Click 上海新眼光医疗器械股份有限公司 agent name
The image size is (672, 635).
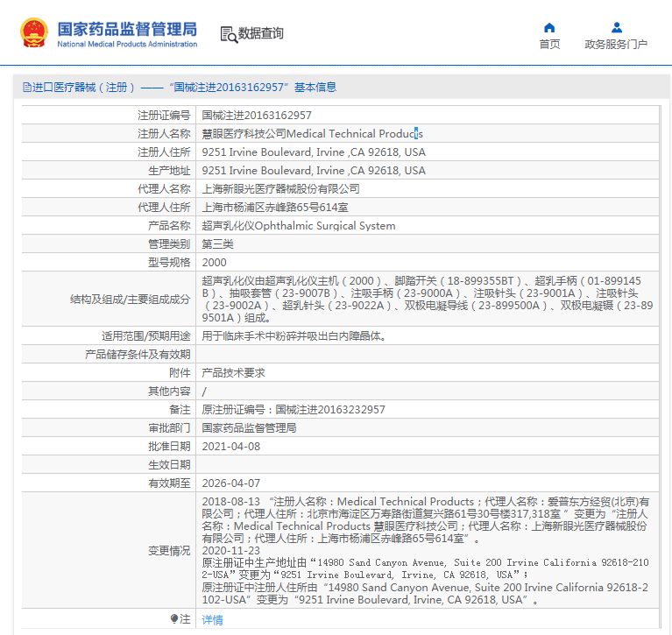pos(280,189)
